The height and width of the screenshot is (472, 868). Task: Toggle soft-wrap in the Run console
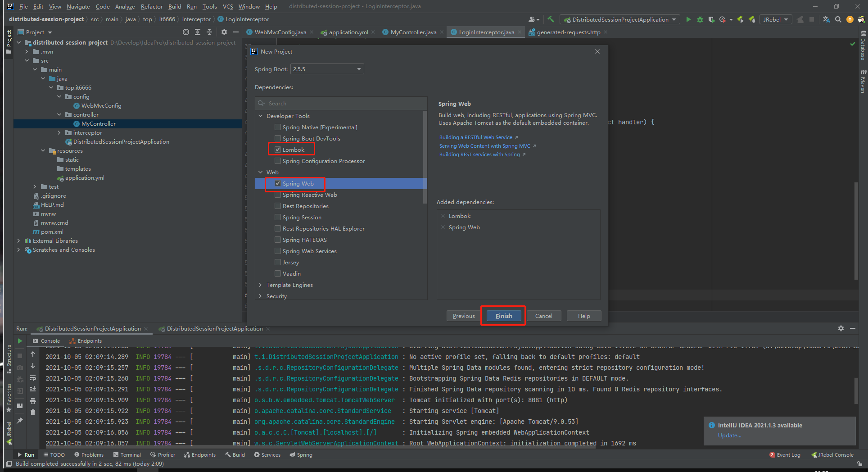(33, 378)
